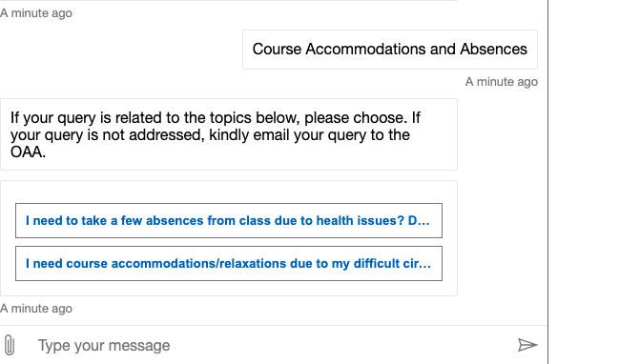This screenshot has width=619, height=364.
Task: Send the message with the arrow icon
Action: click(x=527, y=345)
